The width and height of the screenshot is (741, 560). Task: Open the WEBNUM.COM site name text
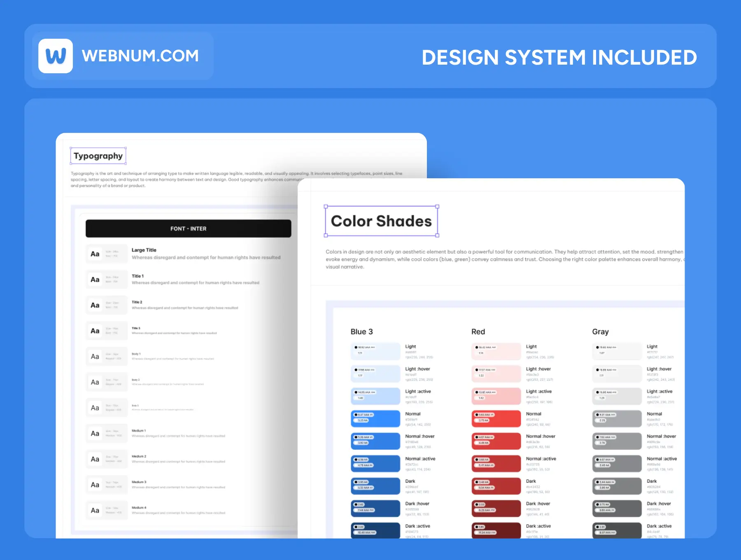140,56
